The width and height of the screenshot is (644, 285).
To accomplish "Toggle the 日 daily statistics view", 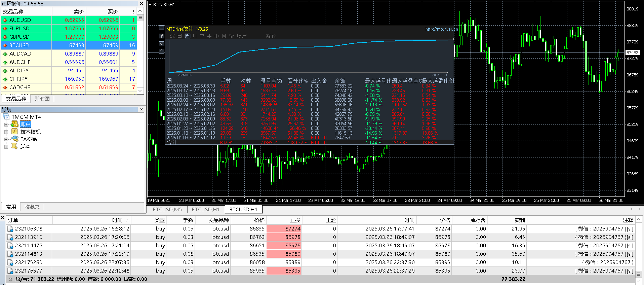I will point(180,36).
